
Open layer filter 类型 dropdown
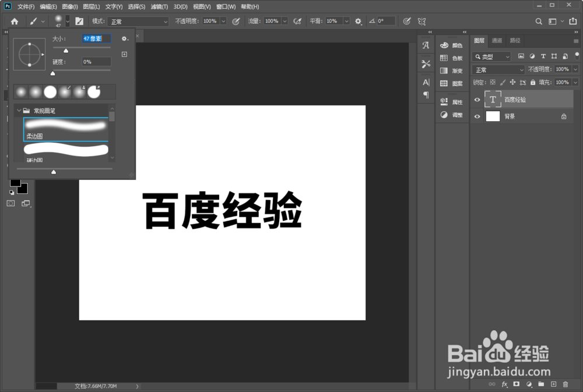tap(491, 56)
